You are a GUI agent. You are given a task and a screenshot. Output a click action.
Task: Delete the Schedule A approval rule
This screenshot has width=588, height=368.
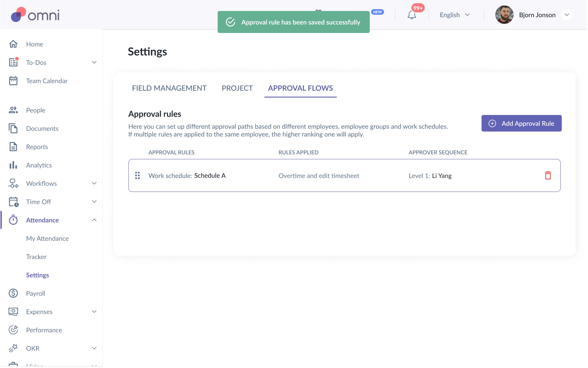(x=548, y=176)
